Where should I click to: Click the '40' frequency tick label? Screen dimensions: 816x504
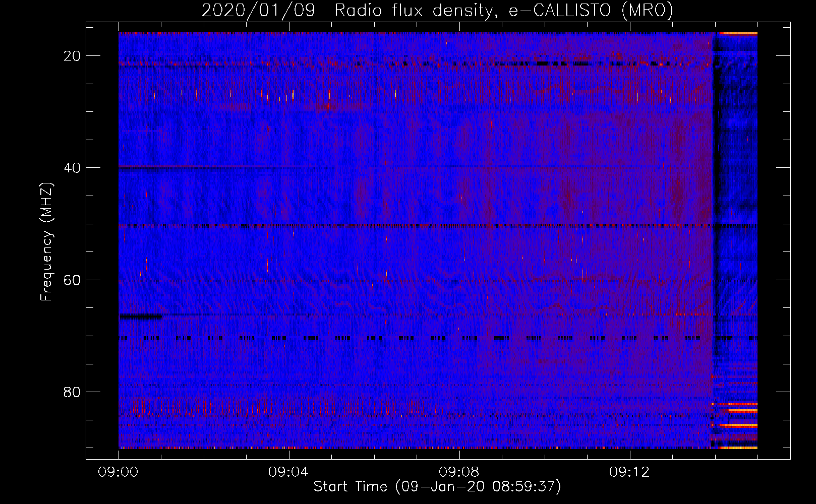[x=72, y=168]
